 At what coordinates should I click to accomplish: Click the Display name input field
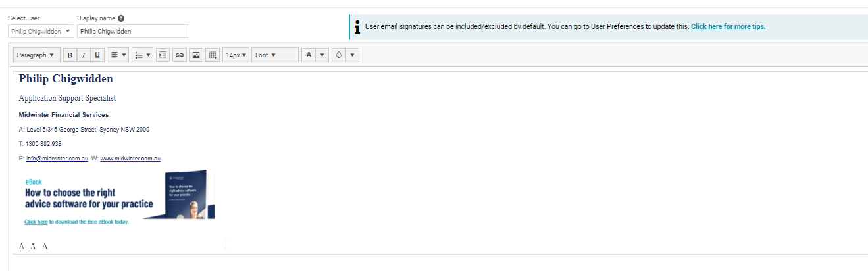click(132, 31)
